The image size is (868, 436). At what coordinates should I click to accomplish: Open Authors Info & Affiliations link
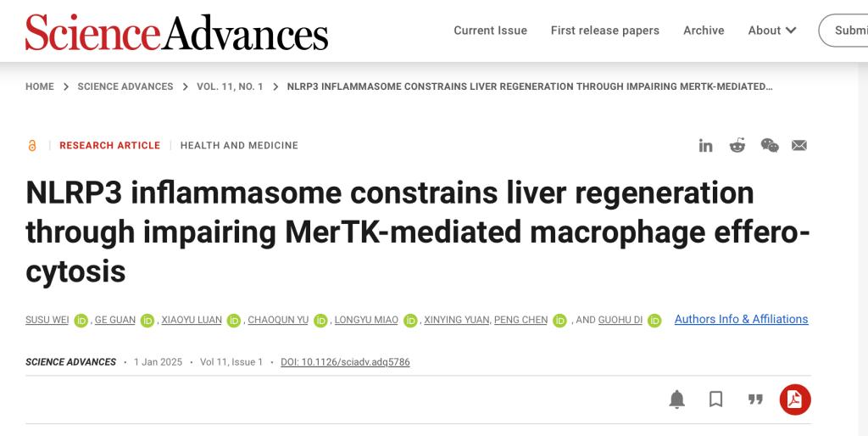coord(741,320)
